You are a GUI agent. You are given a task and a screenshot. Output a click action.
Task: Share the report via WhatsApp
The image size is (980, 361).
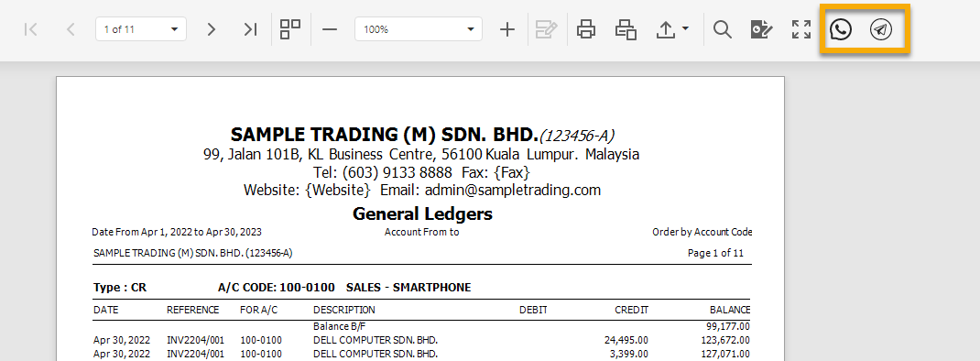click(841, 29)
